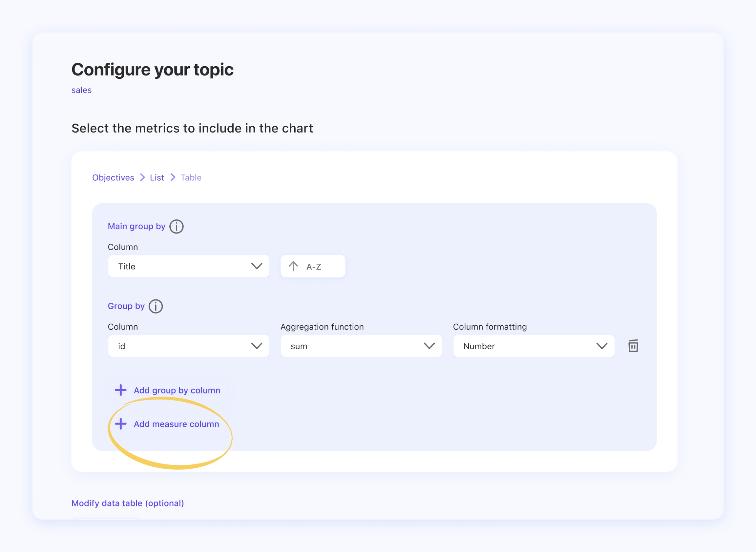Click the Main group by label
This screenshot has width=756, height=552.
(x=136, y=227)
